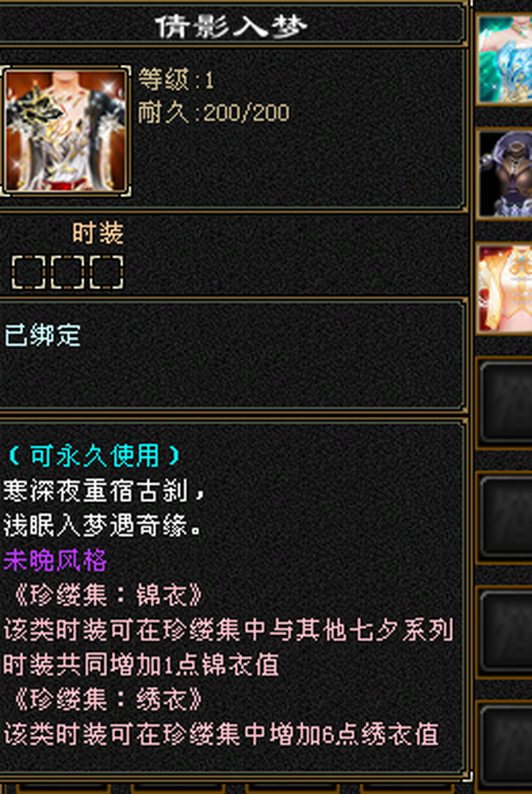This screenshot has height=794, width=532.
Task: Select the dark purple armor outfit thumbnail
Action: click(x=505, y=174)
